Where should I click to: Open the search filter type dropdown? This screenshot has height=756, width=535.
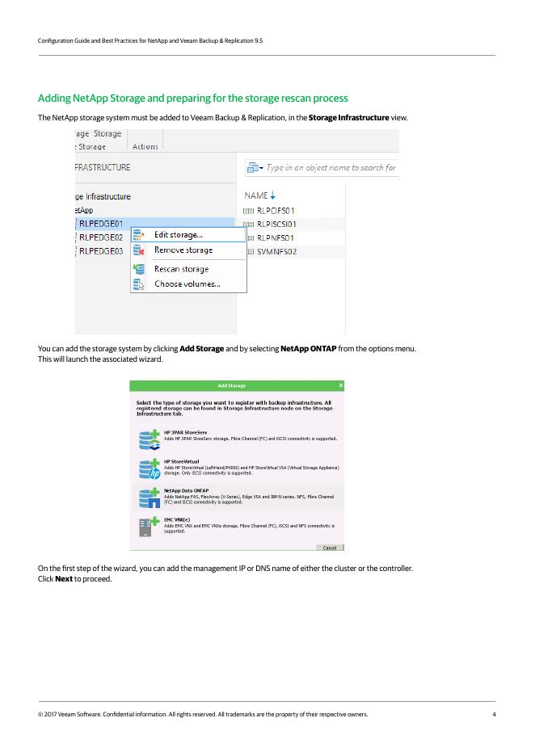(255, 168)
